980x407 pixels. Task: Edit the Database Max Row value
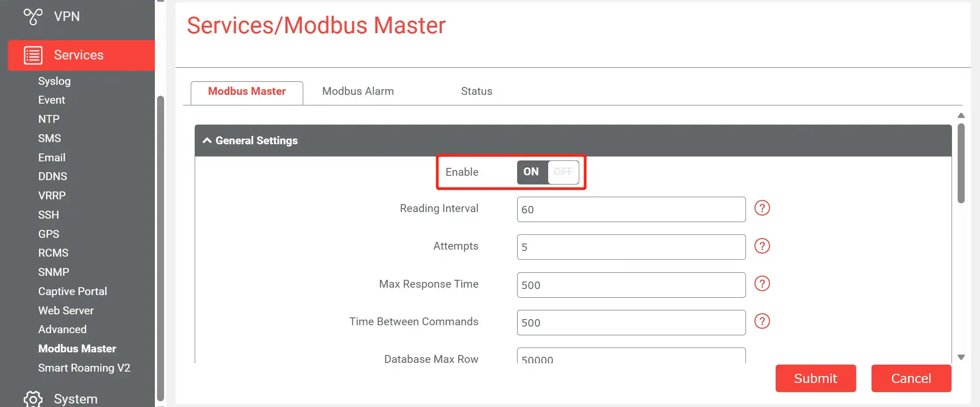(x=630, y=358)
